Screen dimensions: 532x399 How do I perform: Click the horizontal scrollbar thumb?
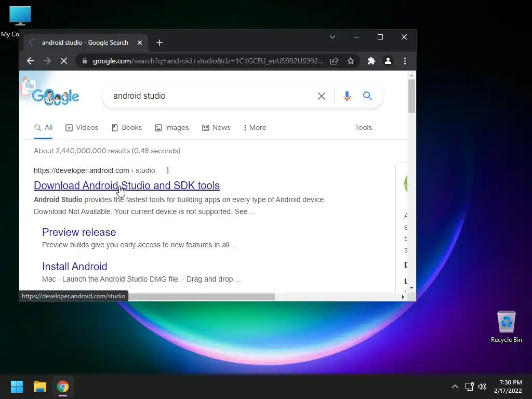[202, 297]
